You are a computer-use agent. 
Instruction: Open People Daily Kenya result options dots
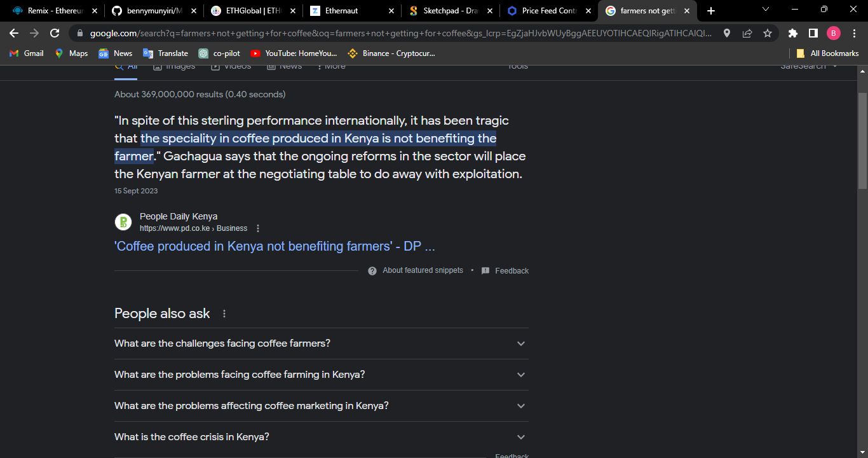pyautogui.click(x=258, y=228)
